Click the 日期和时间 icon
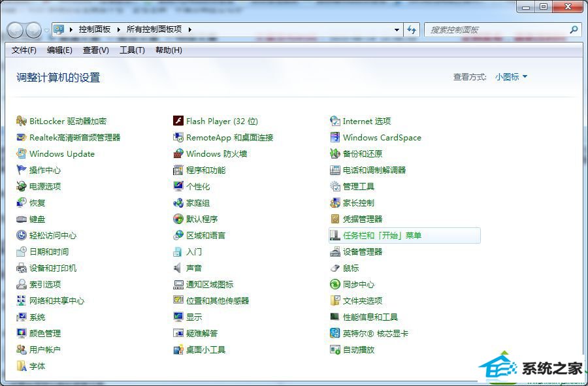Screen dimensions: 588x386 click(x=22, y=252)
